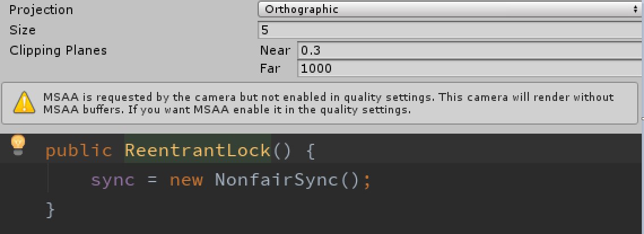Click the public keyword in code
The height and width of the screenshot is (234, 644).
pyautogui.click(x=79, y=151)
